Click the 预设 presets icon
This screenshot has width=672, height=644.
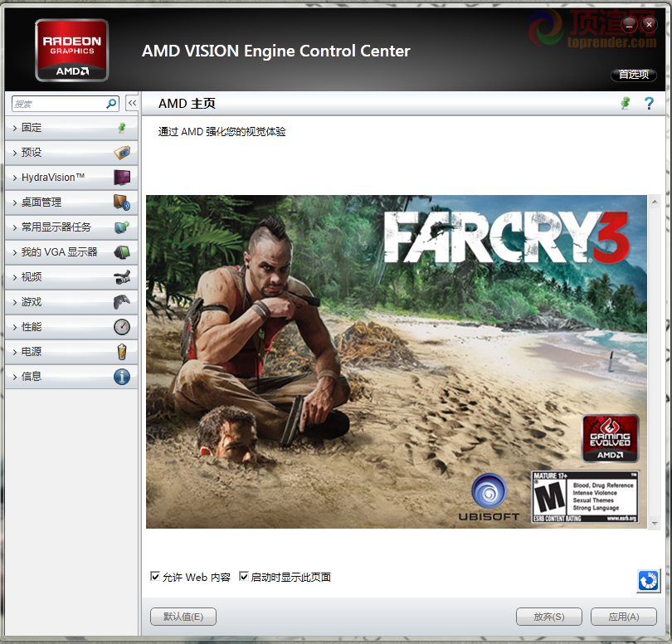(122, 153)
